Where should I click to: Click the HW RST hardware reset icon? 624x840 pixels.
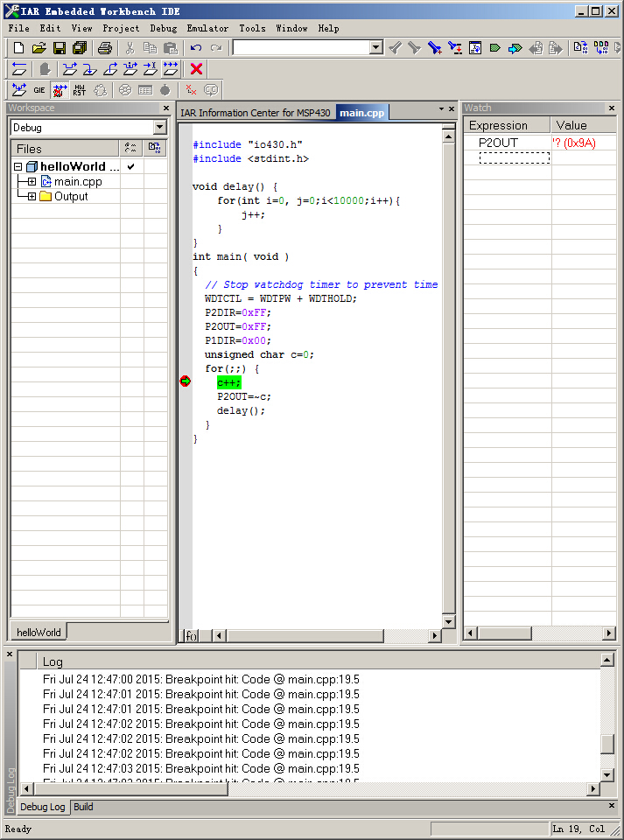click(x=80, y=90)
